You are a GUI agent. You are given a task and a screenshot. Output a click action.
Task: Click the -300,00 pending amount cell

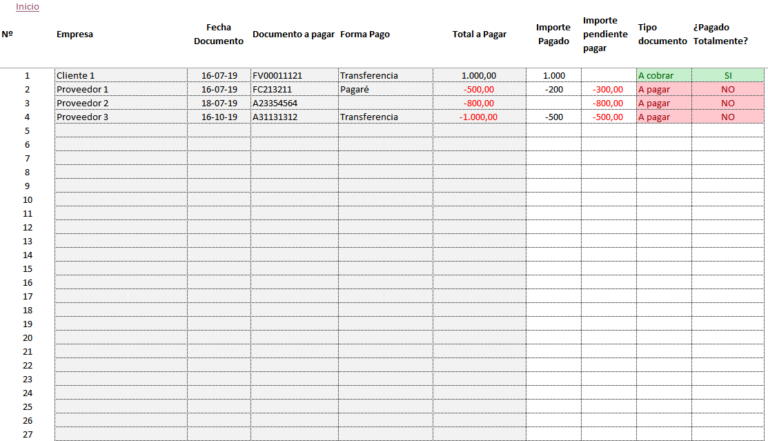(608, 90)
